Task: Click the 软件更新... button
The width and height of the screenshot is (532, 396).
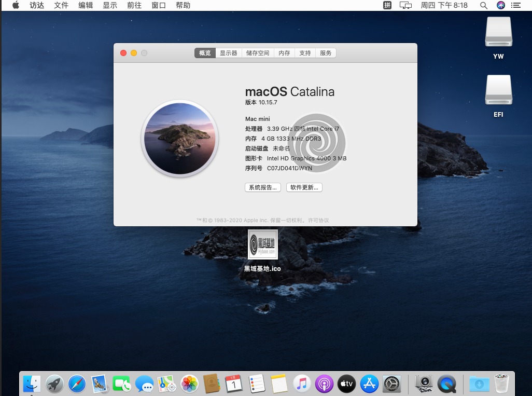Action: pos(304,187)
